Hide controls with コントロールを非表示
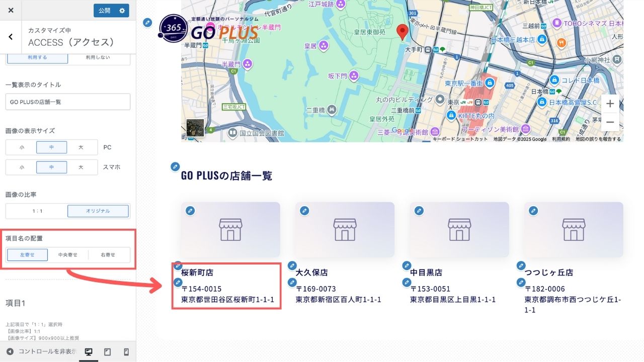The height and width of the screenshot is (362, 644). coord(41,351)
